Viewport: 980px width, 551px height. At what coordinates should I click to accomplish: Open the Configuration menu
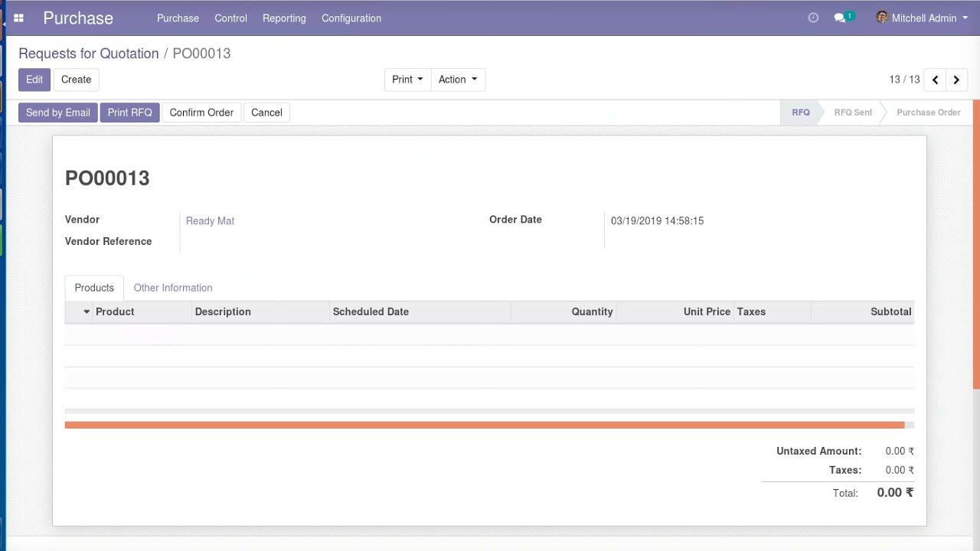tap(351, 18)
